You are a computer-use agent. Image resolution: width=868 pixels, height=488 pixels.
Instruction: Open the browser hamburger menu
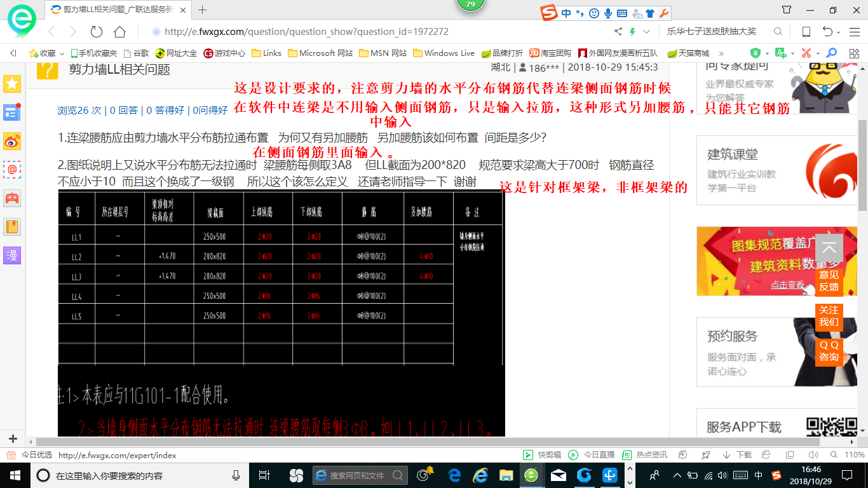tap(853, 32)
